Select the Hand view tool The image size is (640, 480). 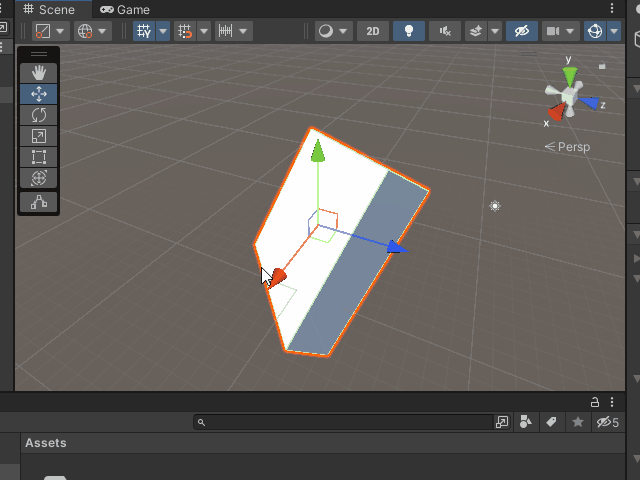pyautogui.click(x=39, y=73)
